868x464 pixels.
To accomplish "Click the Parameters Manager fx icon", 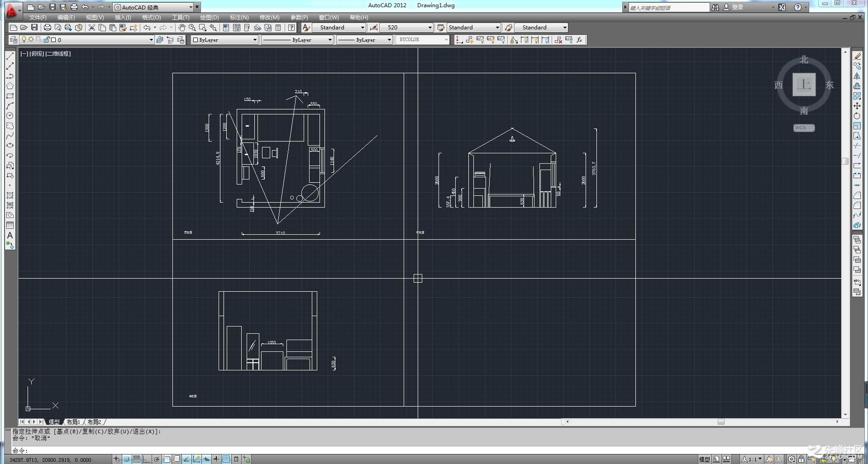I will point(579,40).
